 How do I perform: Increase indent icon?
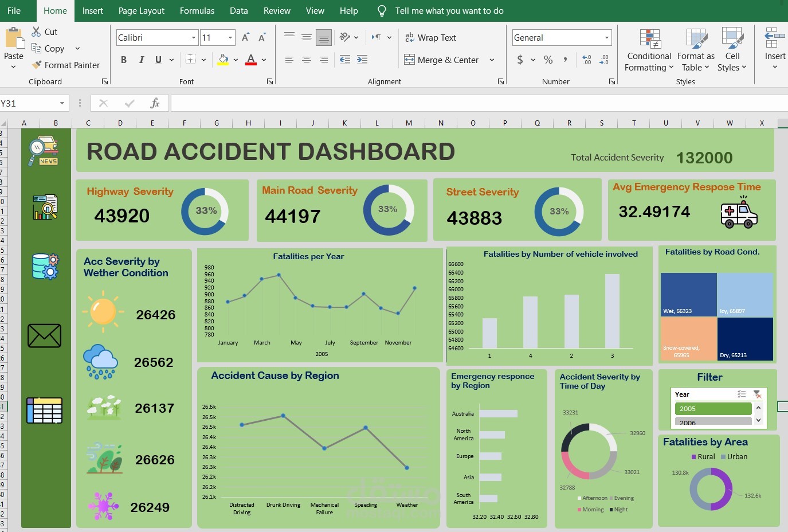(362, 60)
